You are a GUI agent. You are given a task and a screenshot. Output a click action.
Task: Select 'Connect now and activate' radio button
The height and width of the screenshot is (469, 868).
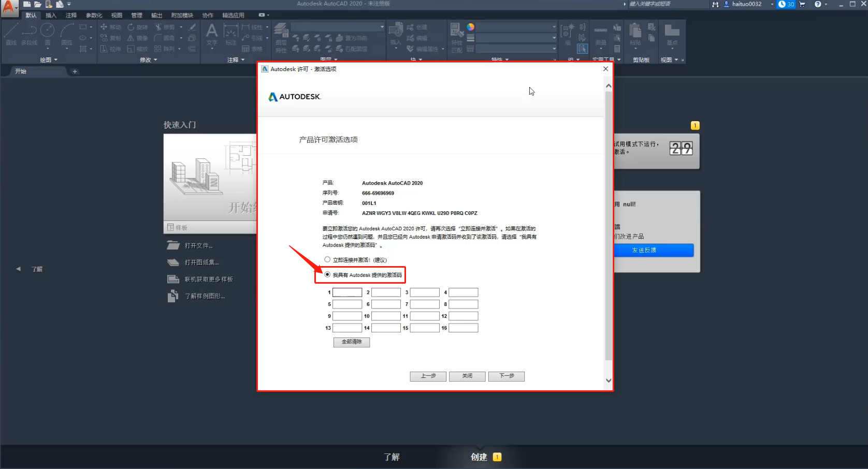327,259
